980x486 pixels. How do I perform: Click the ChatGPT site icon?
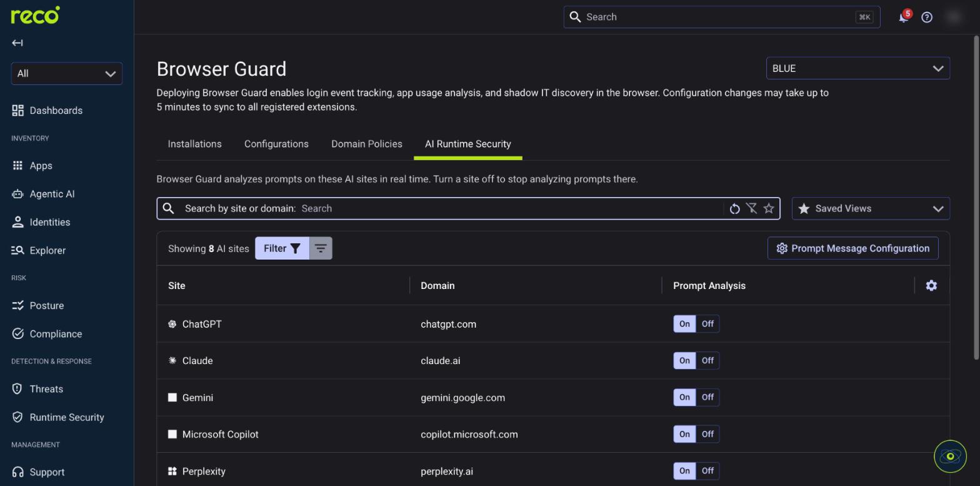pos(172,324)
